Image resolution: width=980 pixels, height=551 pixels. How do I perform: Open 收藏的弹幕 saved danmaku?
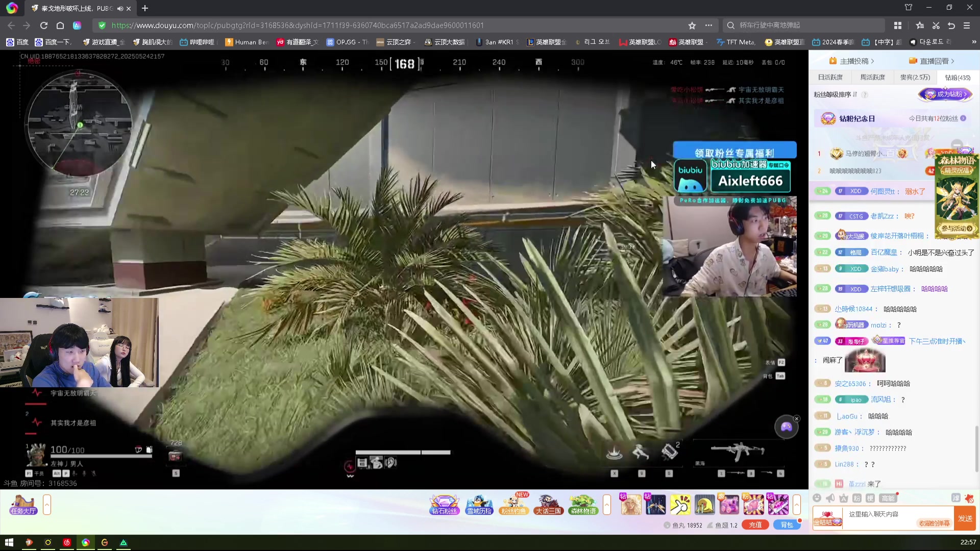coord(935,523)
